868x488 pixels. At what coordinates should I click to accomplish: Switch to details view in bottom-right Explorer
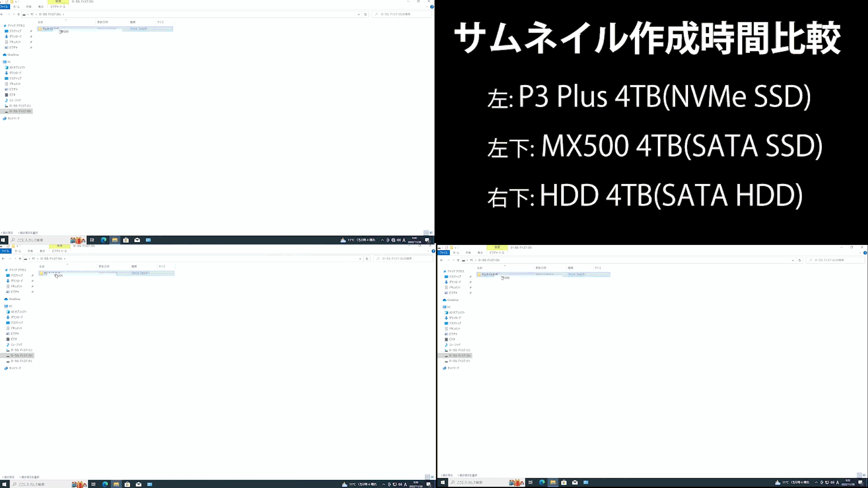[x=859, y=475]
